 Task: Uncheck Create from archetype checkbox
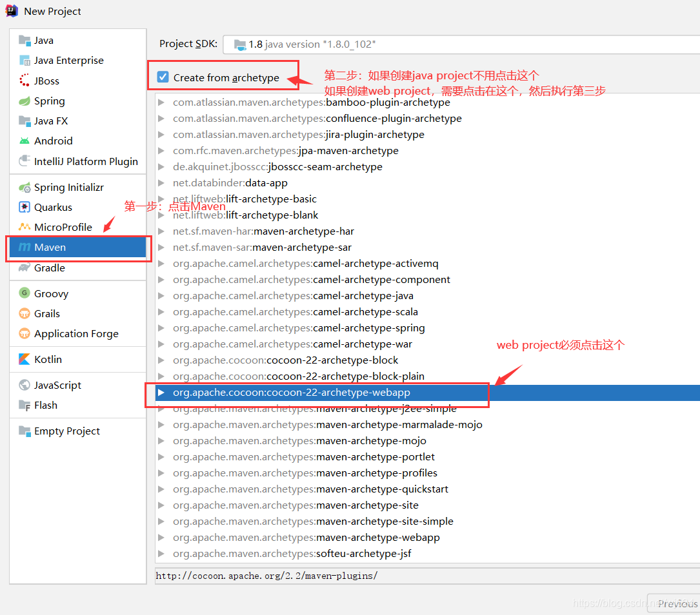pos(163,77)
